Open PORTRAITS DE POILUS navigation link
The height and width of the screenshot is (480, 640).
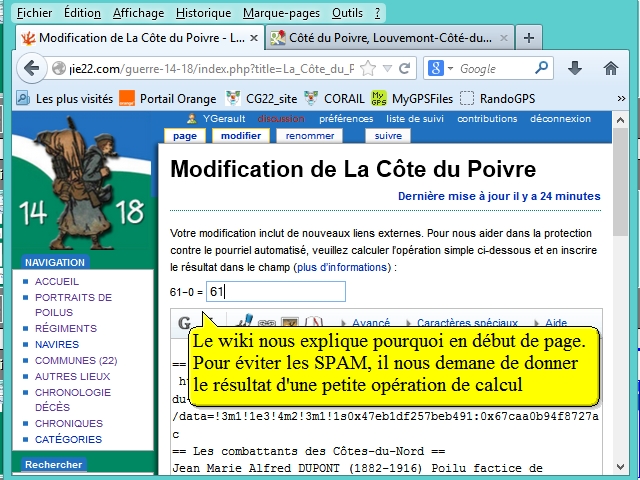[73, 305]
